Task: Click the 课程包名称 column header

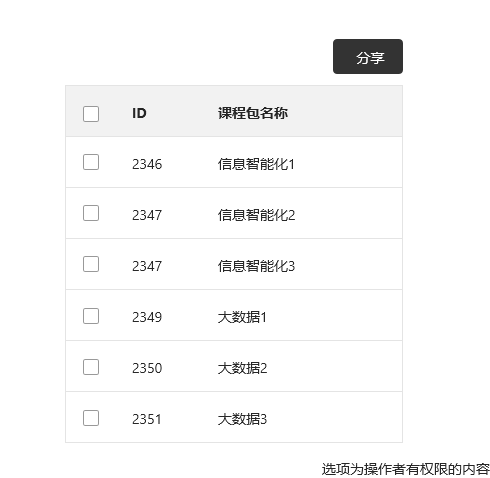Action: (253, 113)
